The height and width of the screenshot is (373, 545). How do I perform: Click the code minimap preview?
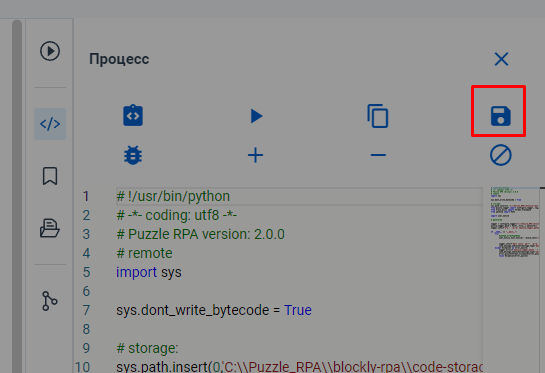tap(514, 222)
